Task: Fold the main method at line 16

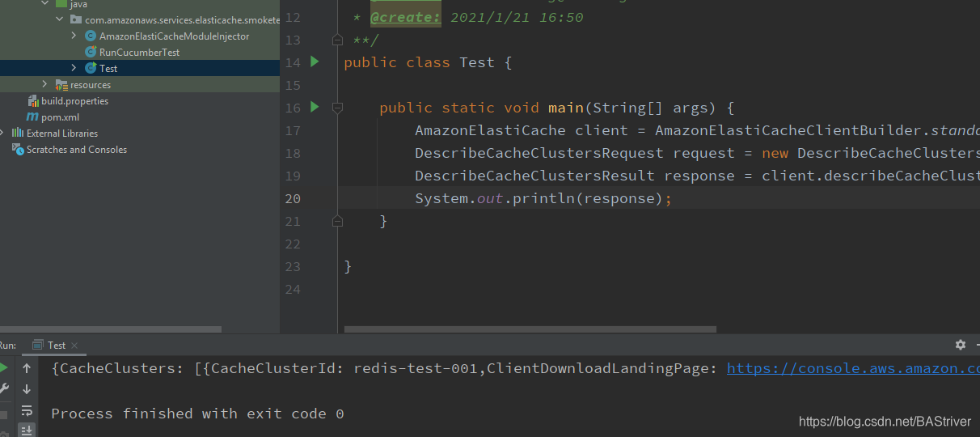Action: [x=337, y=108]
